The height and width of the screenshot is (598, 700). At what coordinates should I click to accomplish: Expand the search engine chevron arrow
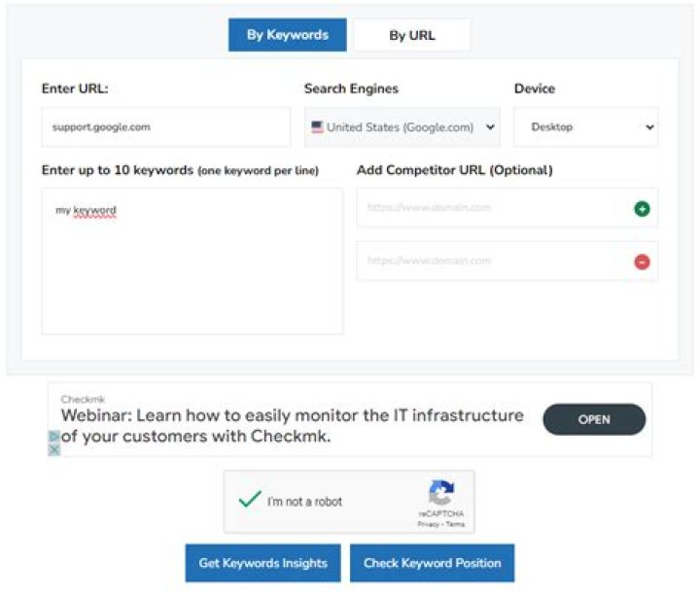pyautogui.click(x=490, y=127)
